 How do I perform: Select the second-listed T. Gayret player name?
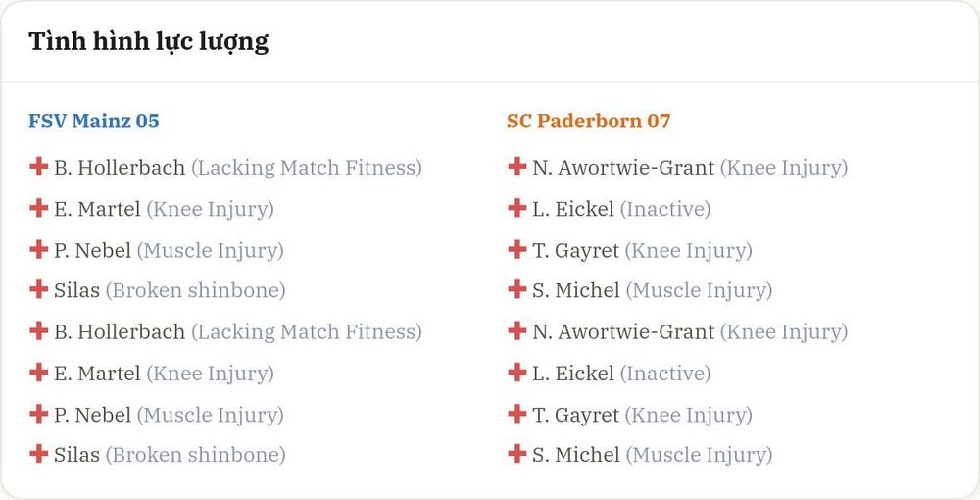(x=575, y=415)
